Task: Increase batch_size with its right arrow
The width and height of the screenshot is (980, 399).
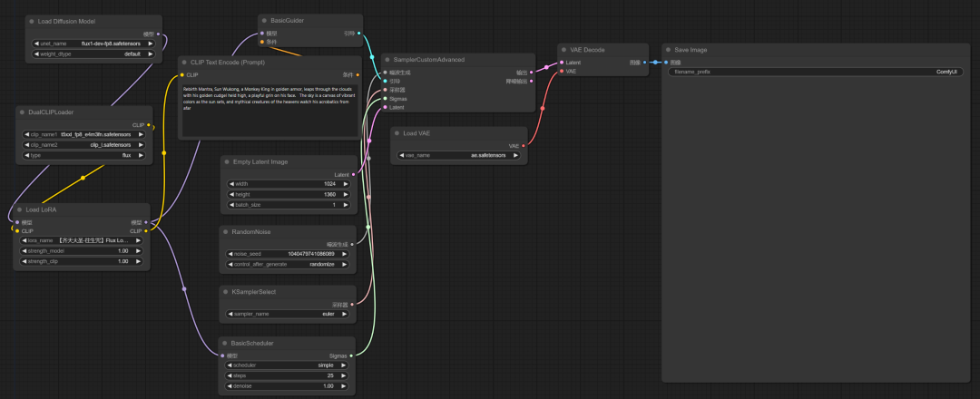Action: 346,205
